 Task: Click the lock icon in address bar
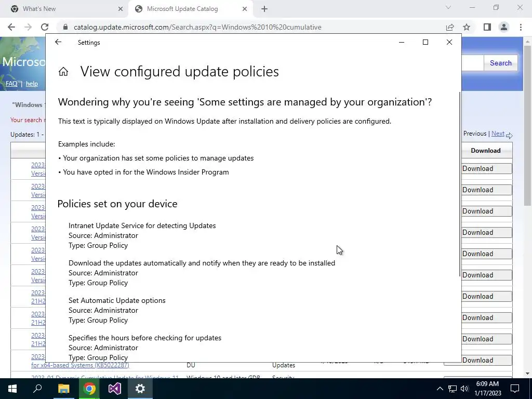65,27
